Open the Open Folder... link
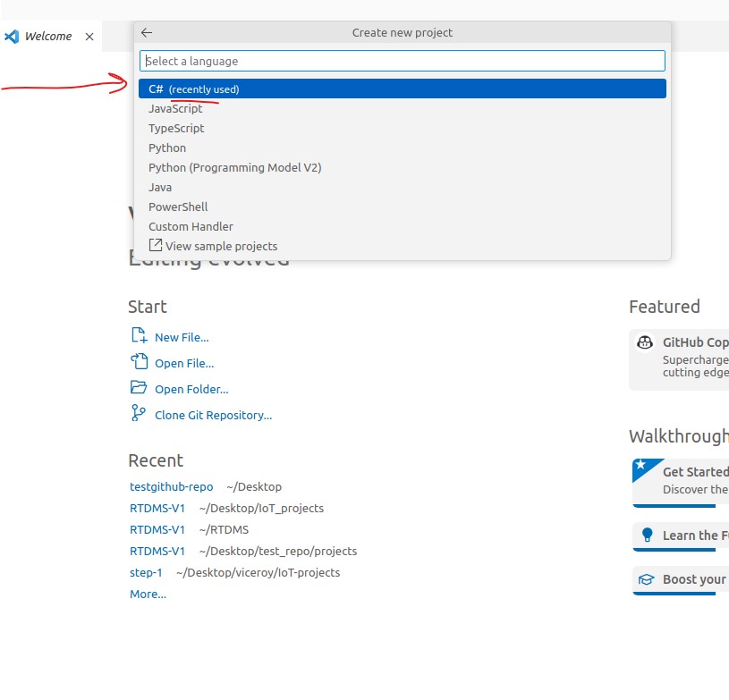The image size is (729, 700). [x=191, y=390]
